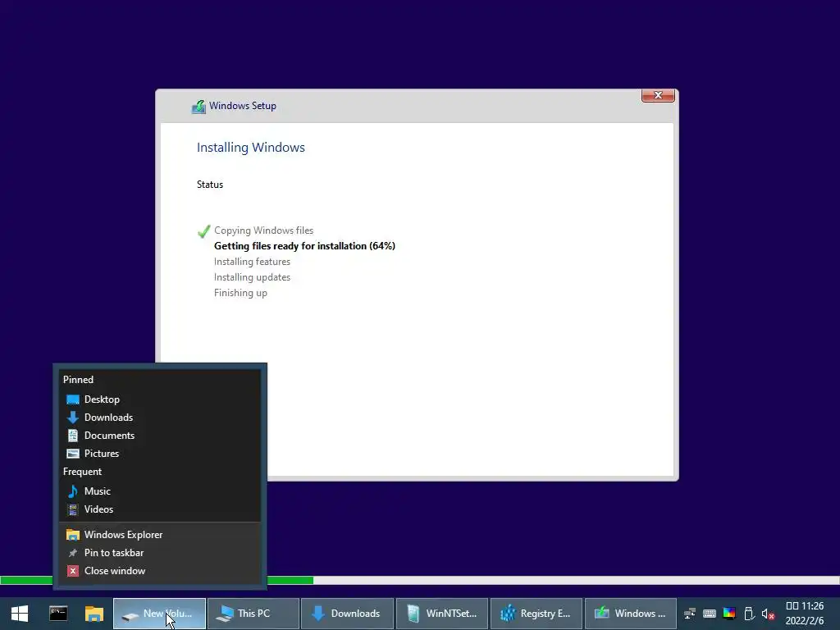Choose Close window in jump list

click(160, 571)
